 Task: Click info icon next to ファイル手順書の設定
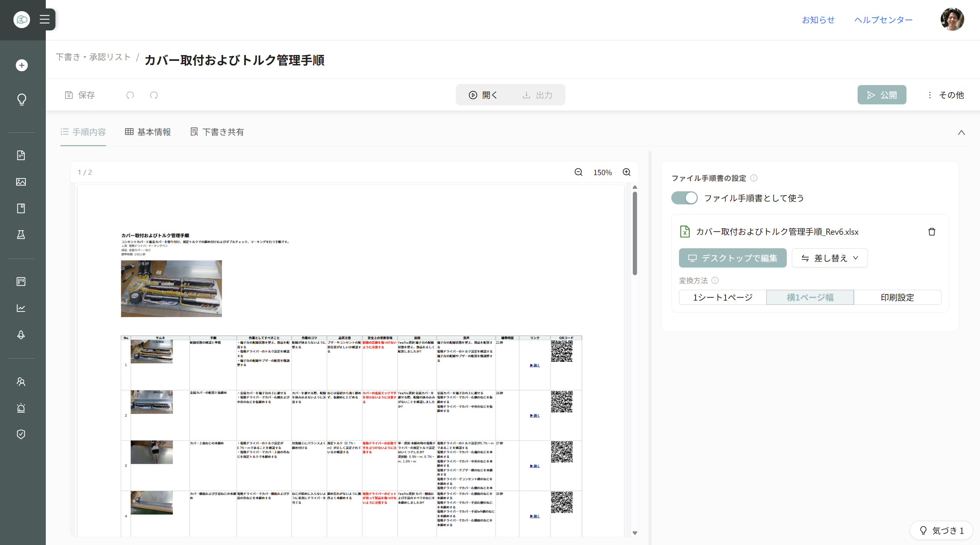coord(754,178)
